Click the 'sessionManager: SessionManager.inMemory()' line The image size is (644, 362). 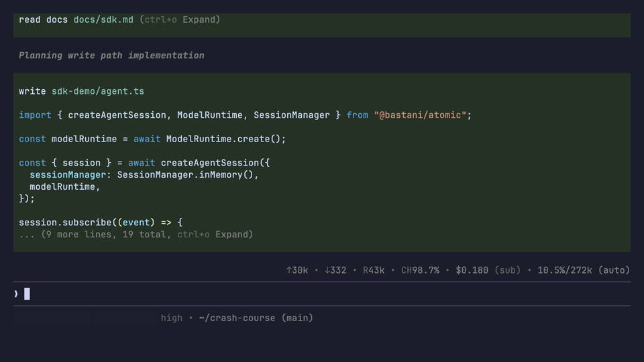point(144,174)
